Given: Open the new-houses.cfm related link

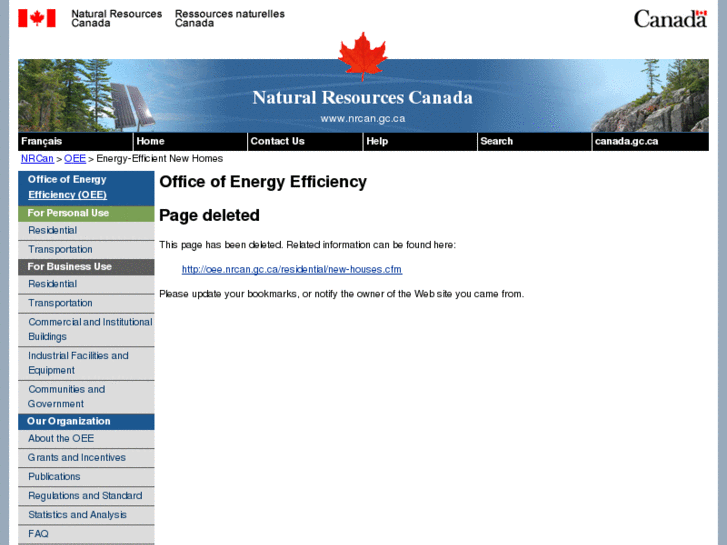Looking at the screenshot, I should click(292, 269).
